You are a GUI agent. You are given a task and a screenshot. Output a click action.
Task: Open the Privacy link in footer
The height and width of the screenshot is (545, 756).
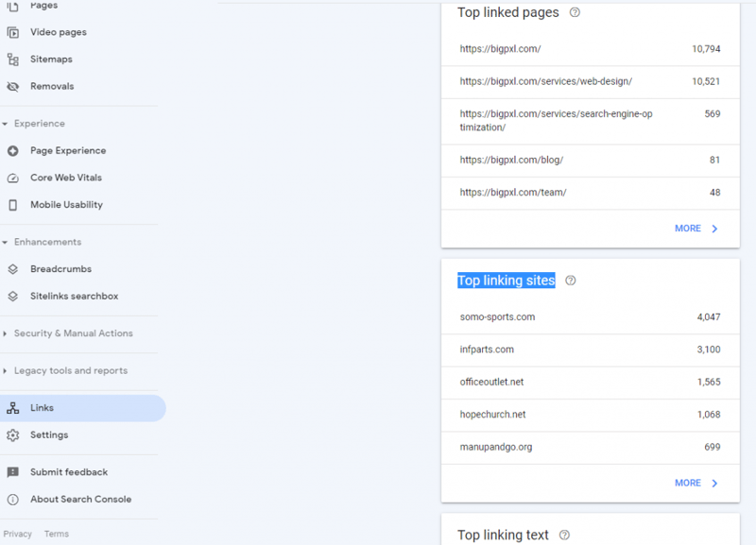point(17,534)
